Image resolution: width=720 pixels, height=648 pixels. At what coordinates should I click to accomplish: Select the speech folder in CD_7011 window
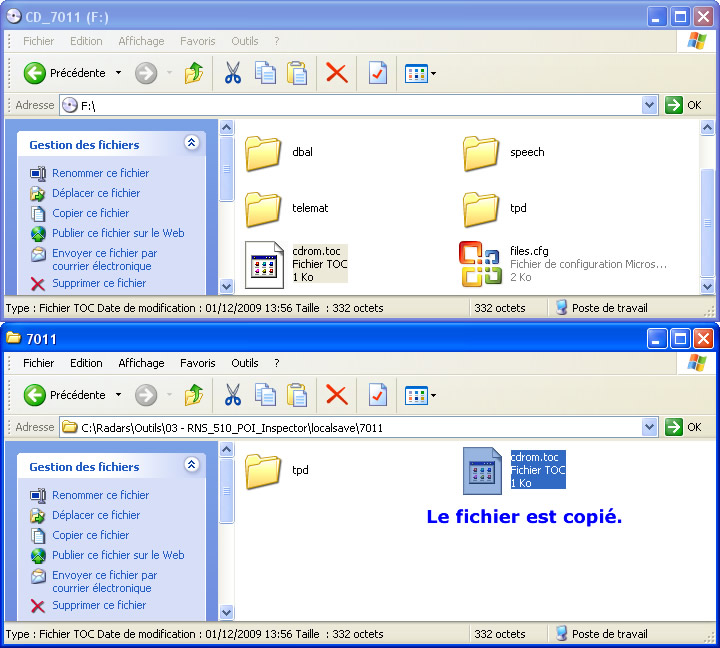pyautogui.click(x=481, y=153)
